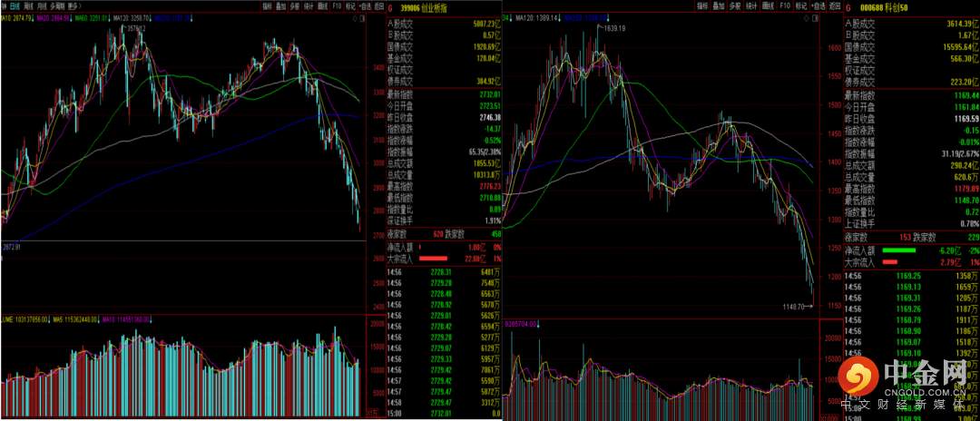The width and height of the screenshot is (980, 421).
Task: Click the 1639.19 high price marker
Action: 615,27
